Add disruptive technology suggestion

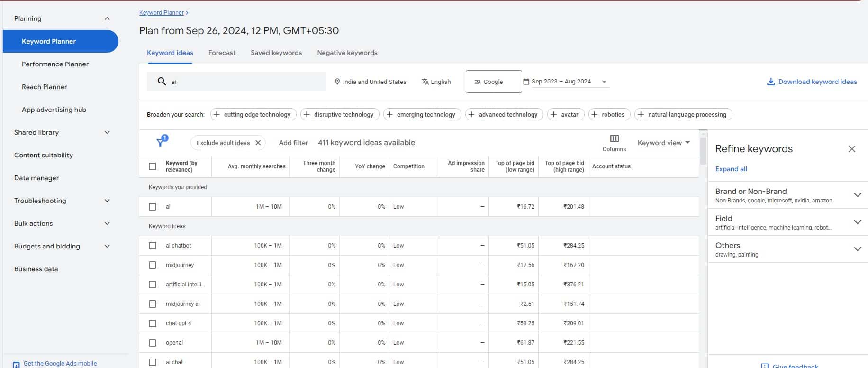point(340,114)
